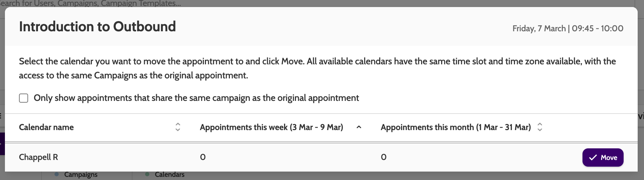Click Chappell R's weekly appointment count
The image size is (644, 180).
tap(203, 157)
